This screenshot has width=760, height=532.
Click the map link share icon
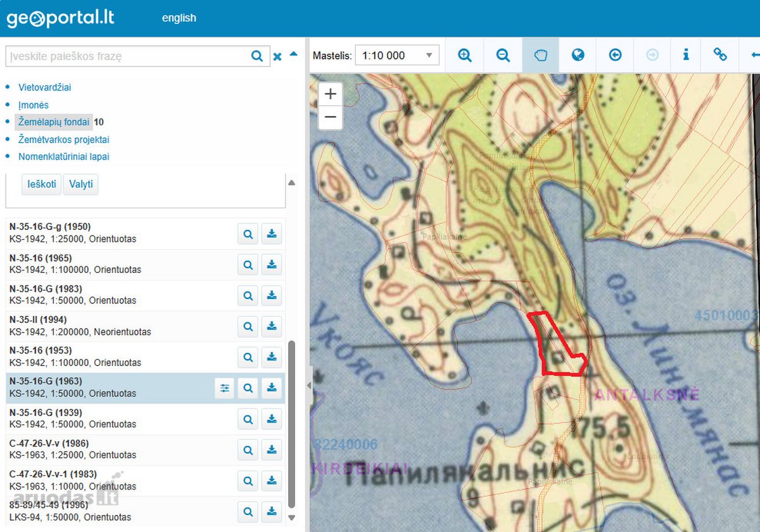tap(720, 55)
